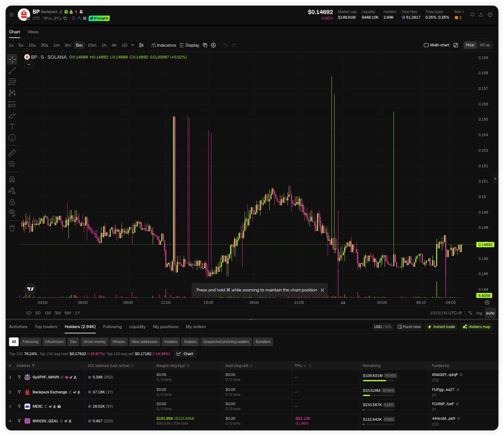Select the forecasting and measurement tool
The width and height of the screenshot is (504, 436).
tap(12, 104)
